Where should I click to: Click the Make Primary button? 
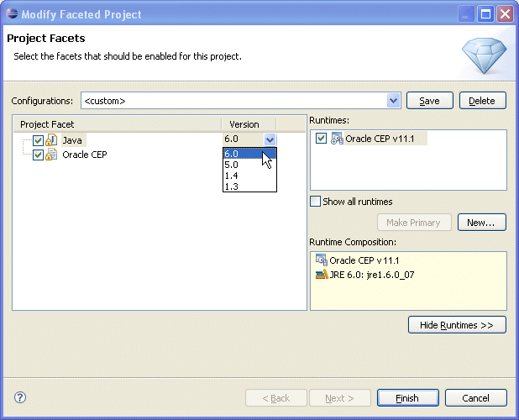414,223
